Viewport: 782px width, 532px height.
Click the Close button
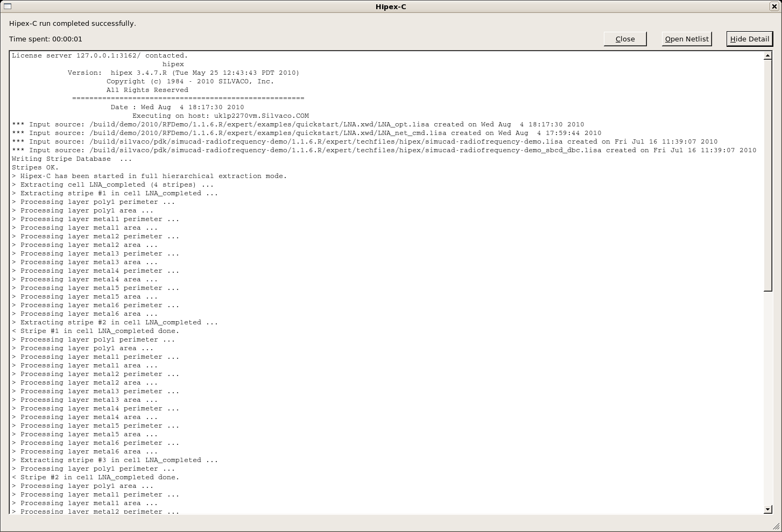(625, 39)
